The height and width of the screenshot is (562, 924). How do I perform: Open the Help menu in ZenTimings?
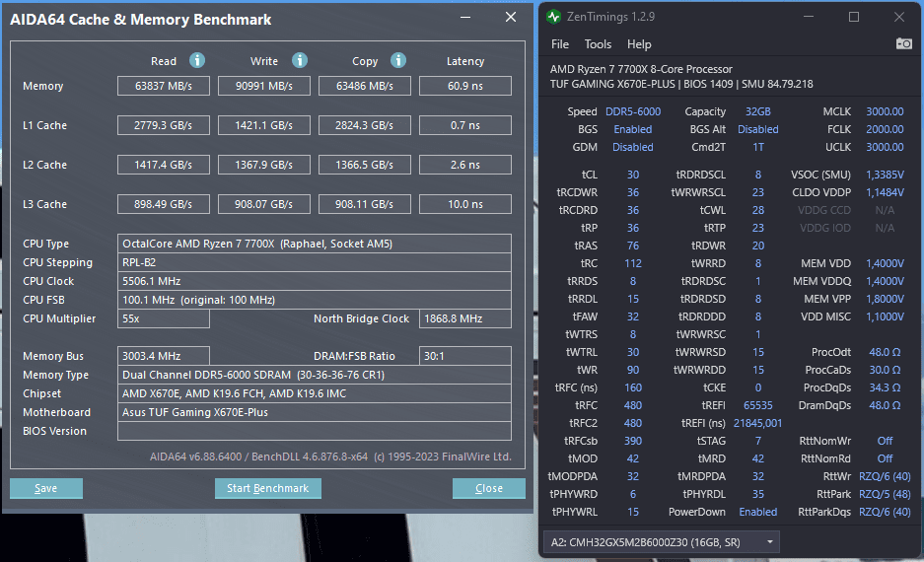tap(639, 44)
